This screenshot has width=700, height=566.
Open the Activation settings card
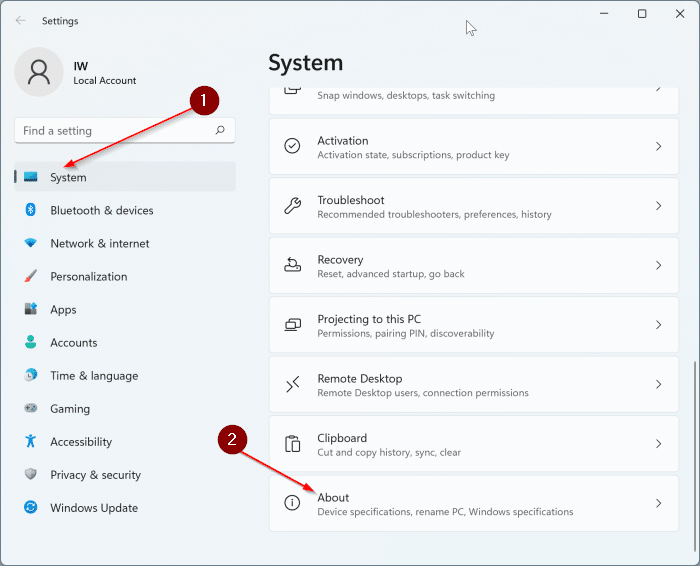(474, 146)
